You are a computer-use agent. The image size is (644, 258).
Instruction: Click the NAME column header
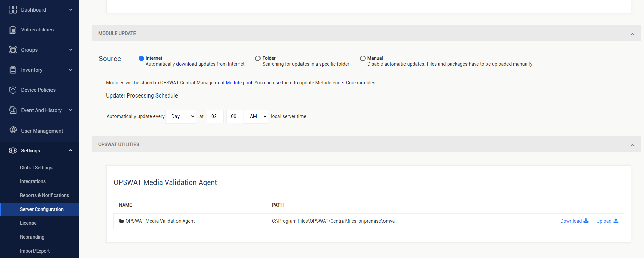125,205
